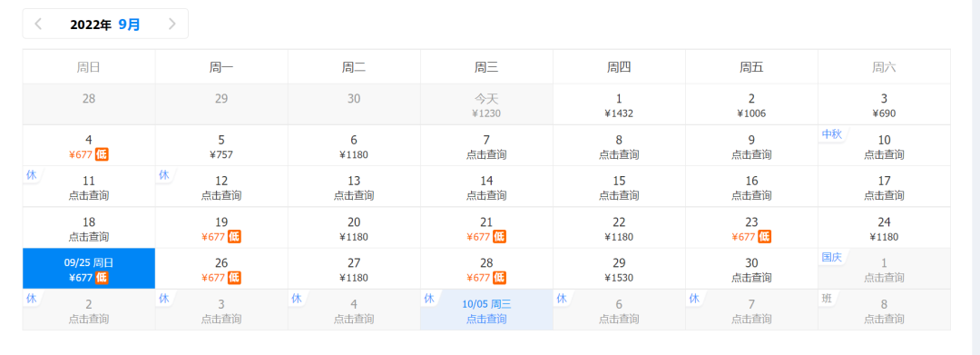Screen dimensions: 980x355
Task: Click the 周三 column header
Action: pyautogui.click(x=486, y=67)
